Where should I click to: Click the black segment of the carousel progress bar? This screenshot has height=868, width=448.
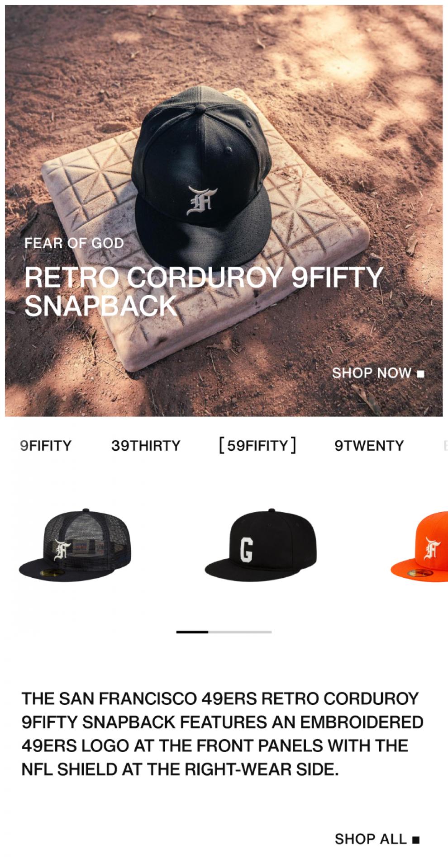point(192,632)
